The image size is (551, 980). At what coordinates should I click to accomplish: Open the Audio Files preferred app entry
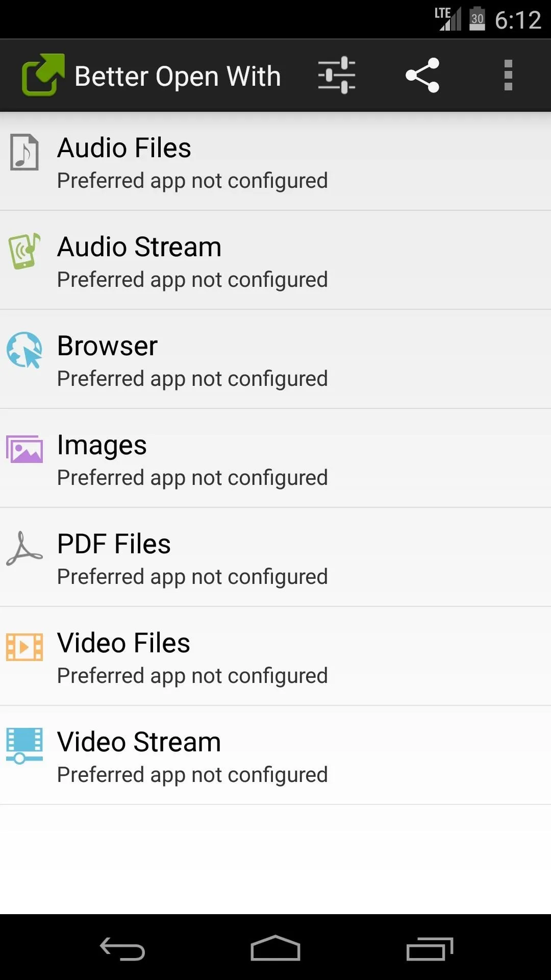(x=275, y=161)
